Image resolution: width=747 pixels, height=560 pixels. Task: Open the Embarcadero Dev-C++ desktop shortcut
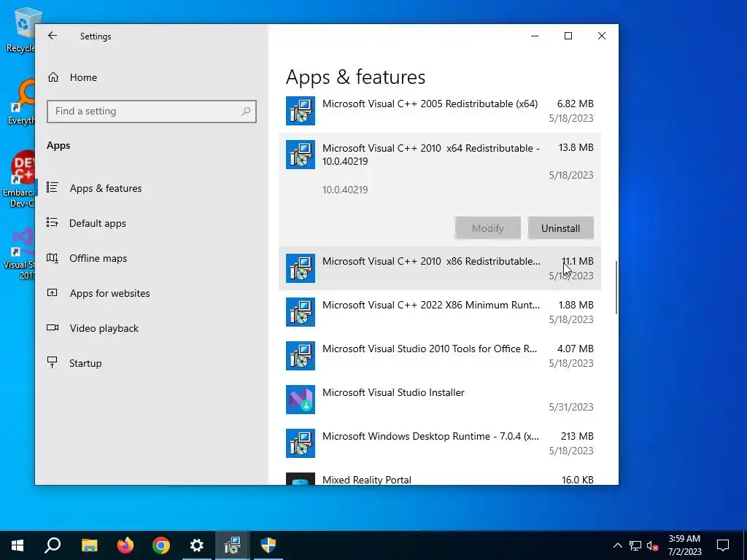point(19,179)
